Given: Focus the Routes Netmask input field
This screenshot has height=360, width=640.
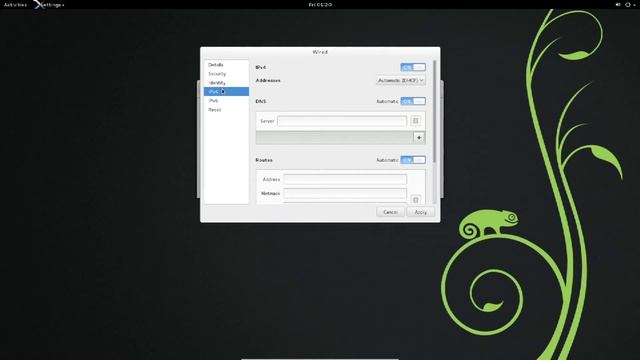Looking at the screenshot, I should (x=345, y=193).
